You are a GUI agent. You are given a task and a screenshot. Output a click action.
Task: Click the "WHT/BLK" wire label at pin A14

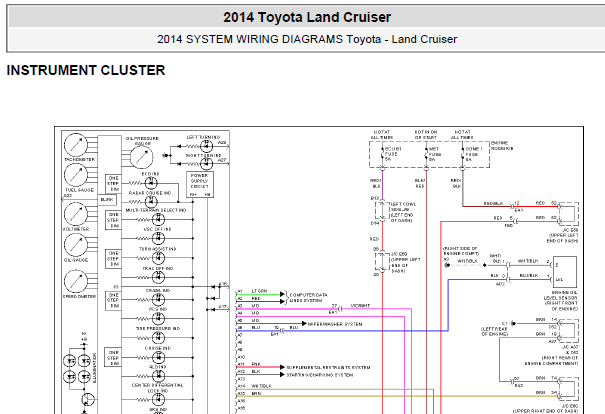point(261,386)
